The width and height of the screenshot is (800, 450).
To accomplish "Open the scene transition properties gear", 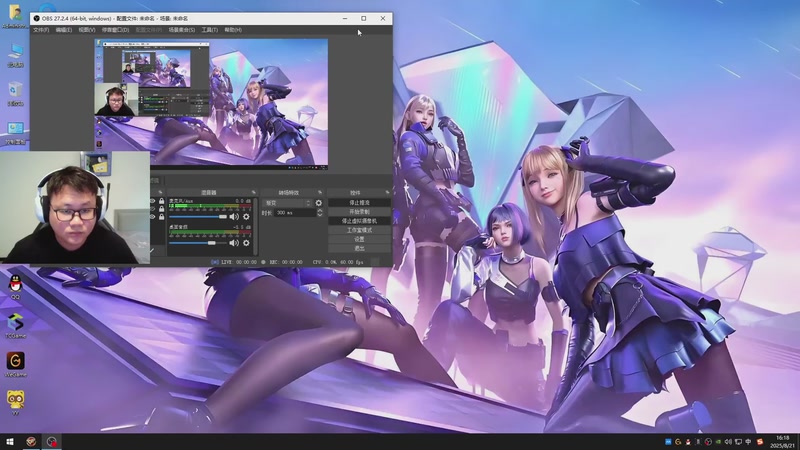I will 319,203.
